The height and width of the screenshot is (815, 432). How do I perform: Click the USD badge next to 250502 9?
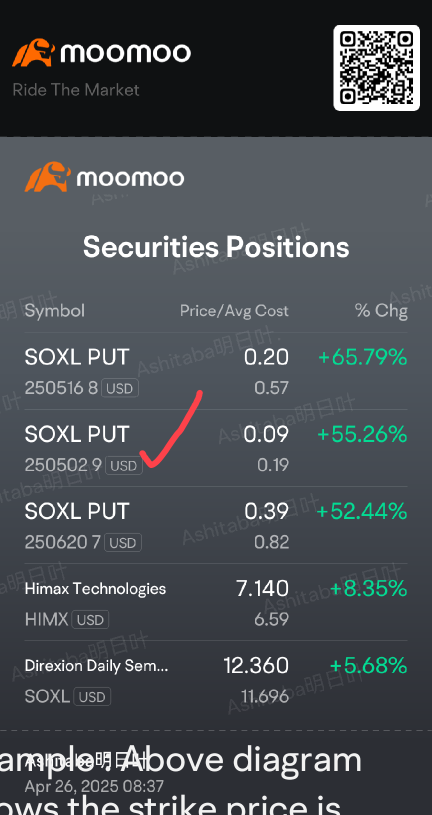[124, 465]
